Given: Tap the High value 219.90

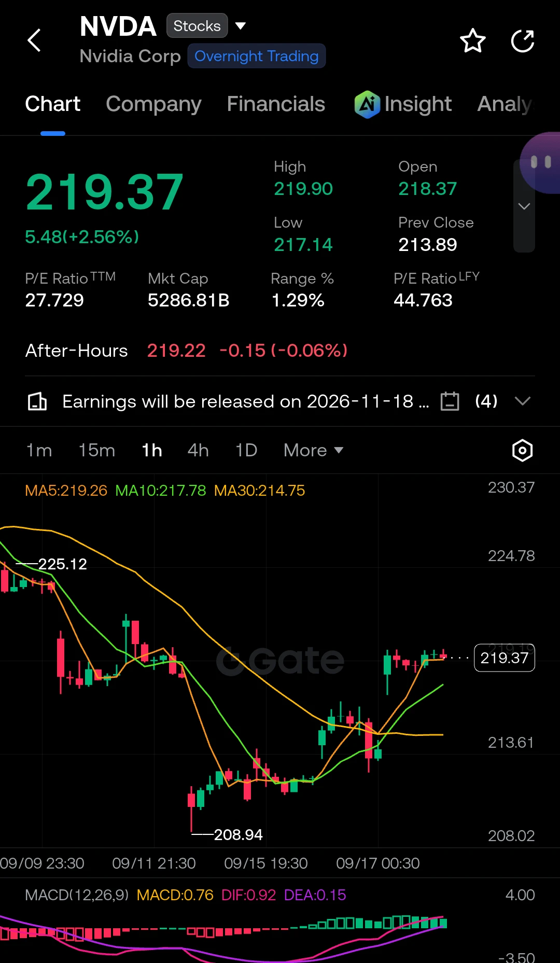Looking at the screenshot, I should [x=303, y=189].
